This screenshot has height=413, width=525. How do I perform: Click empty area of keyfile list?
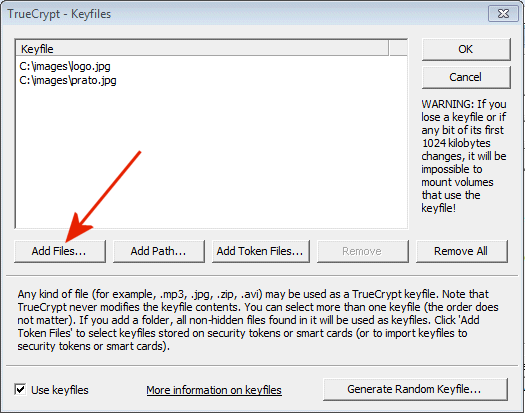(x=211, y=157)
